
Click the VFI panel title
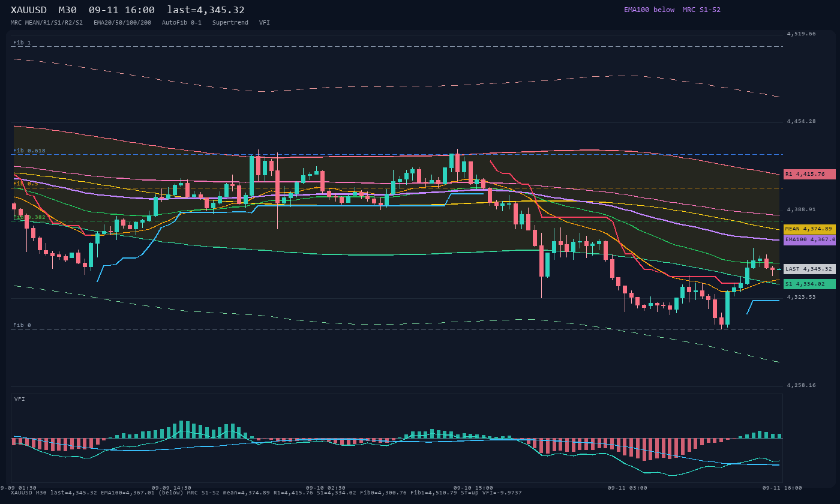[x=20, y=399]
